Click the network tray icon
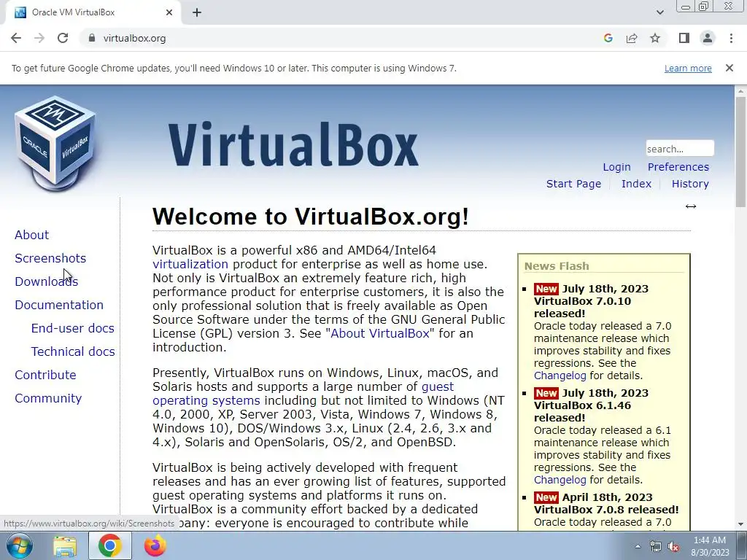The width and height of the screenshot is (747, 560). (x=656, y=546)
